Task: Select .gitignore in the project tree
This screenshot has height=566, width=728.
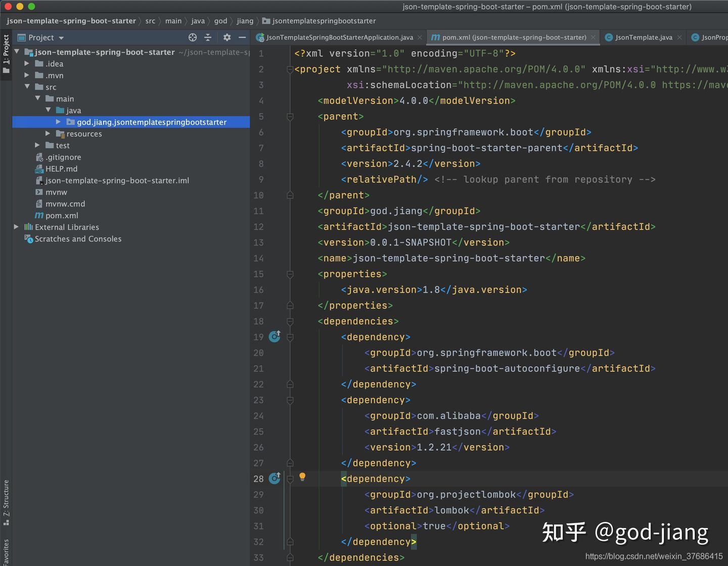Action: click(x=63, y=157)
